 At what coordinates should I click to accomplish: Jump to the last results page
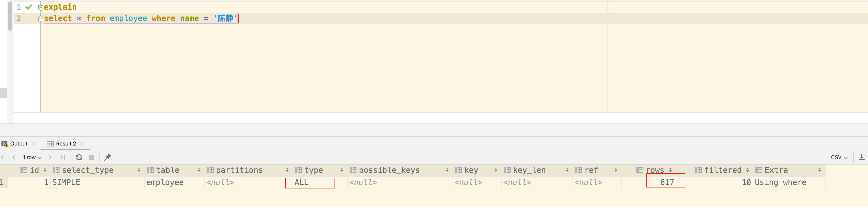click(62, 157)
